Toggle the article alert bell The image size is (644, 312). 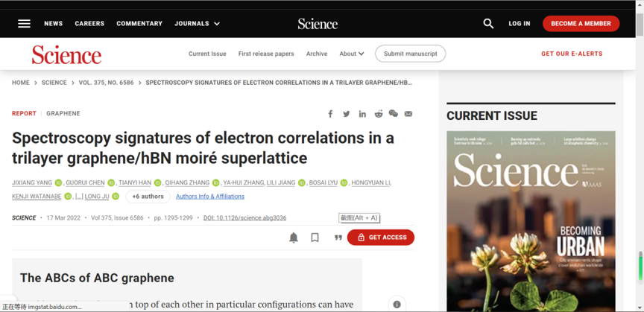point(294,238)
